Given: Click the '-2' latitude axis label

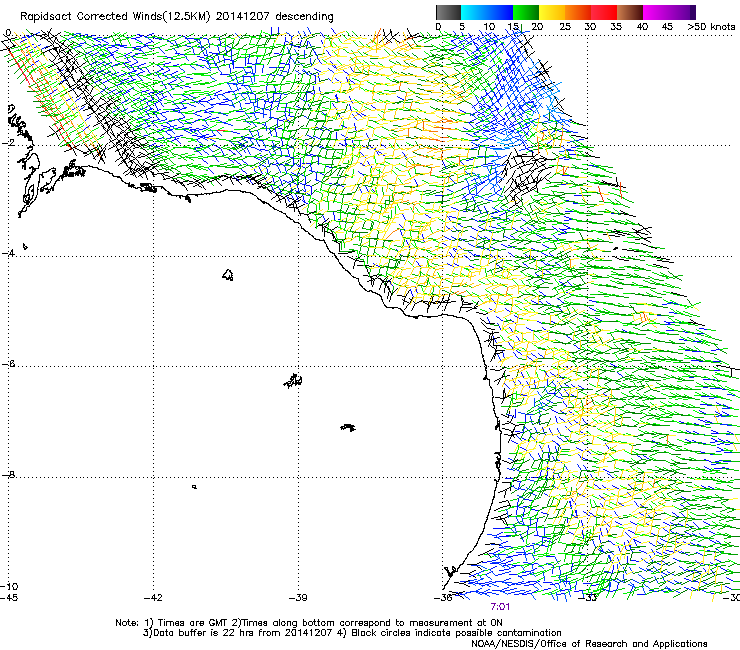Looking at the screenshot, I should tap(8, 142).
